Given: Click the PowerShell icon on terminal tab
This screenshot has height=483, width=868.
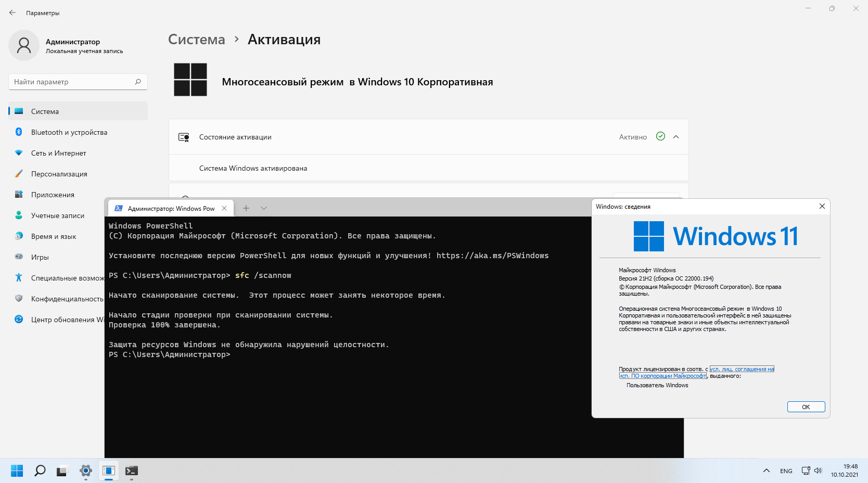Looking at the screenshot, I should coord(119,208).
